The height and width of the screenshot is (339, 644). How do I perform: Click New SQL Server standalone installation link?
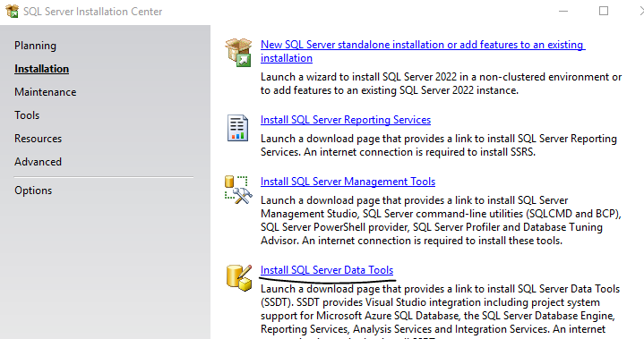tap(423, 51)
